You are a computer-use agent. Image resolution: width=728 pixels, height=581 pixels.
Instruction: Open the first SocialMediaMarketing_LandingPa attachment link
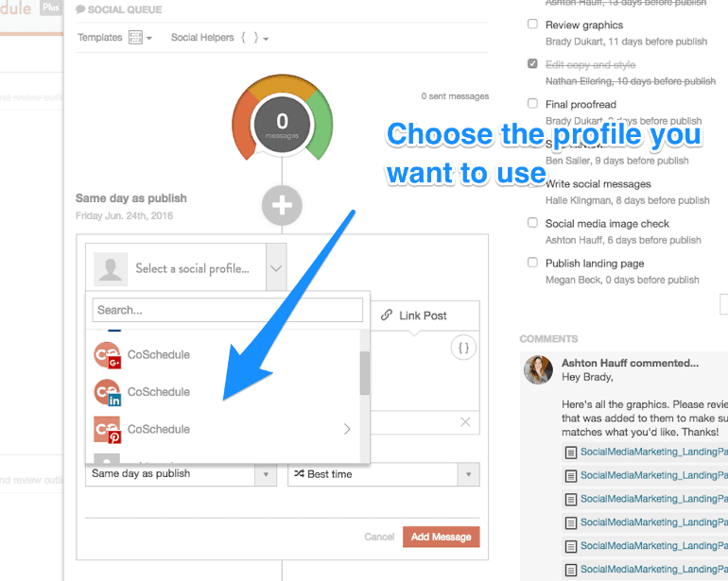coord(653,452)
